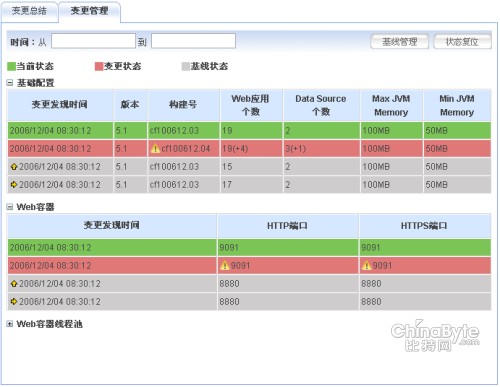
Task: Expand the Web容器线程池 section
Action: 10,324
